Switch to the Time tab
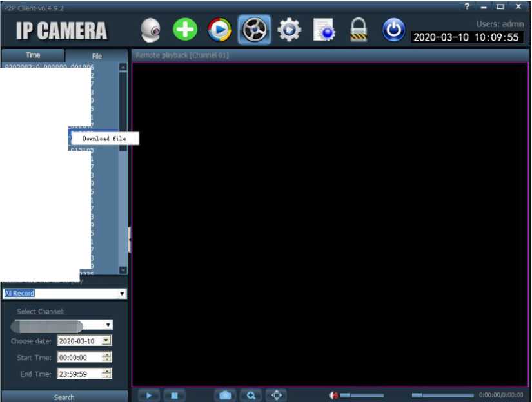 pyautogui.click(x=32, y=55)
